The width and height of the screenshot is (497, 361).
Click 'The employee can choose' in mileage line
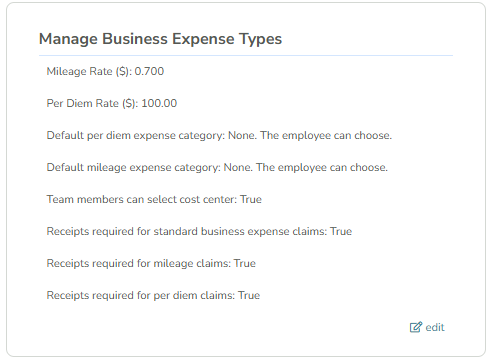click(322, 168)
